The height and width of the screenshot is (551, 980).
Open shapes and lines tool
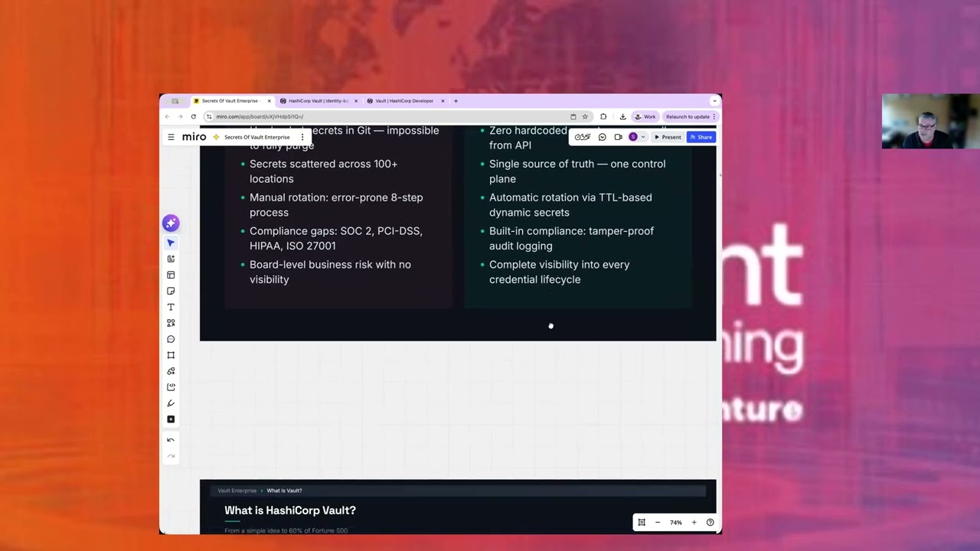point(171,323)
